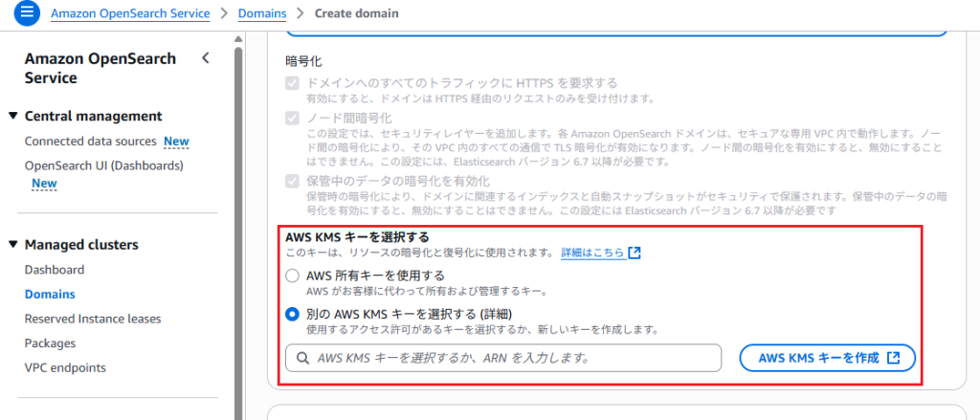Click the Create domain breadcrumb text
980x420 pixels.
click(x=356, y=13)
